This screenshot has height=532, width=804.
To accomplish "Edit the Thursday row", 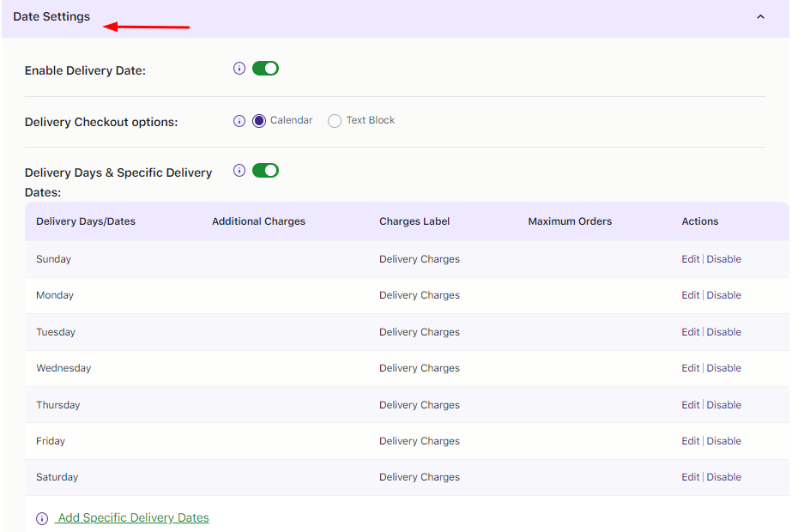I will point(690,405).
